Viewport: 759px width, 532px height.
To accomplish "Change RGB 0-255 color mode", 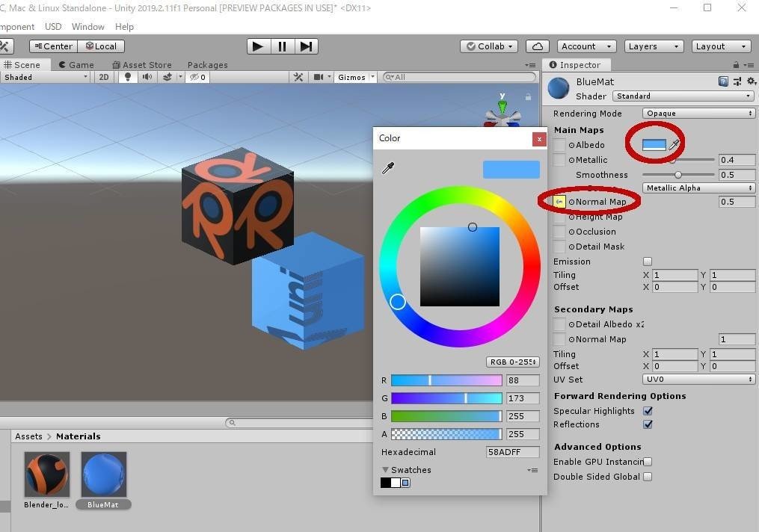I will coord(513,362).
